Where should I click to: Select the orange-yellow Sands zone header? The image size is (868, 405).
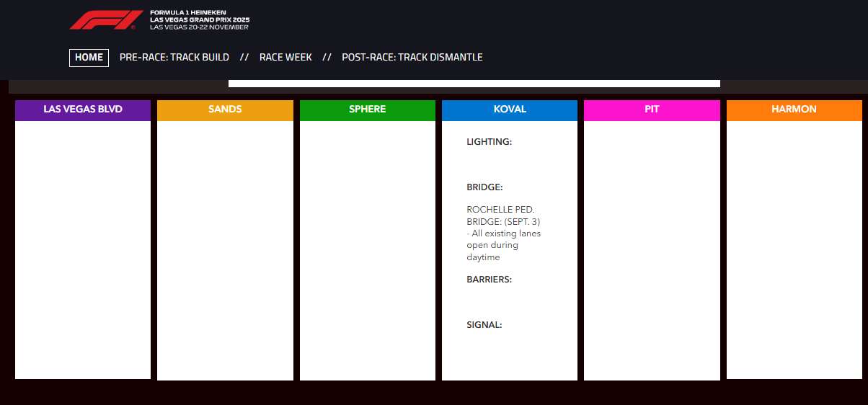(x=225, y=110)
